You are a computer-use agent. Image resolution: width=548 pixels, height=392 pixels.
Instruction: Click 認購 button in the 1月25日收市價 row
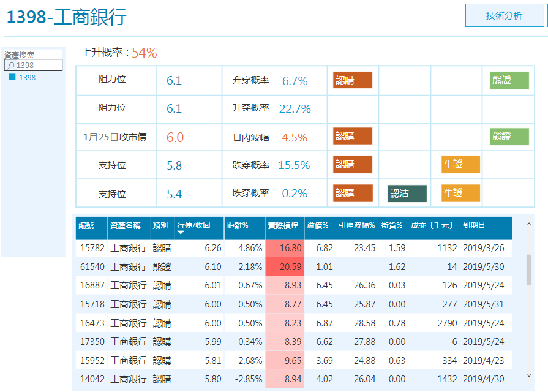point(352,136)
